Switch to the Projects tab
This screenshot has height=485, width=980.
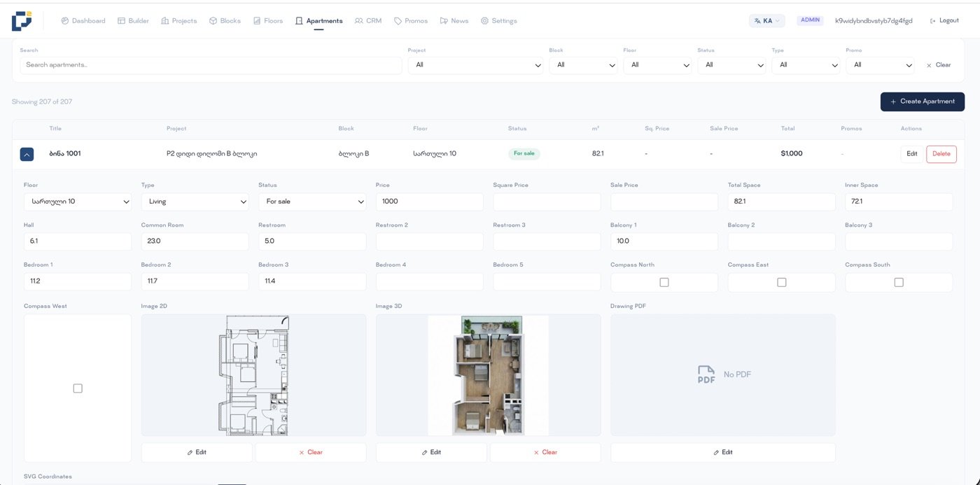click(x=179, y=21)
